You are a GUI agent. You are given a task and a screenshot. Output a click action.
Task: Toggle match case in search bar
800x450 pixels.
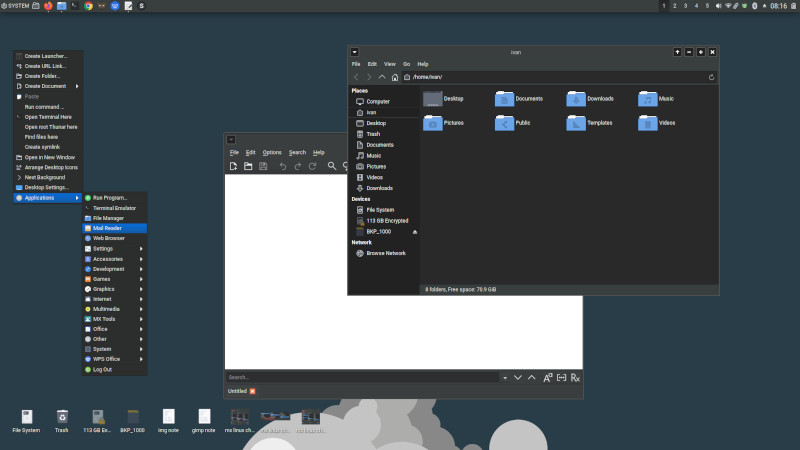pyautogui.click(x=547, y=378)
